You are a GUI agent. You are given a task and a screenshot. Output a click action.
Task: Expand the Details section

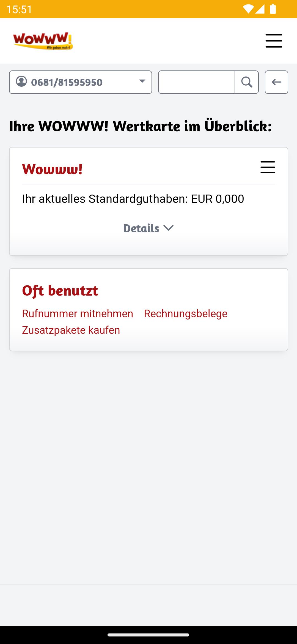coord(148,228)
